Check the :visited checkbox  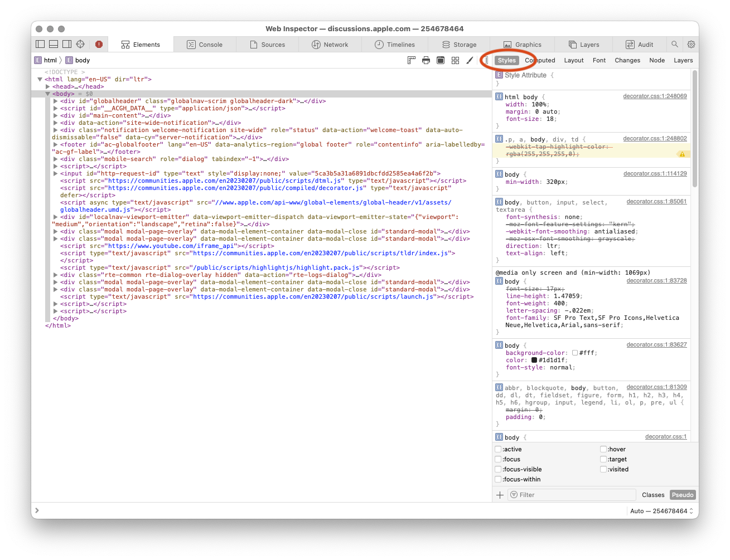[603, 469]
